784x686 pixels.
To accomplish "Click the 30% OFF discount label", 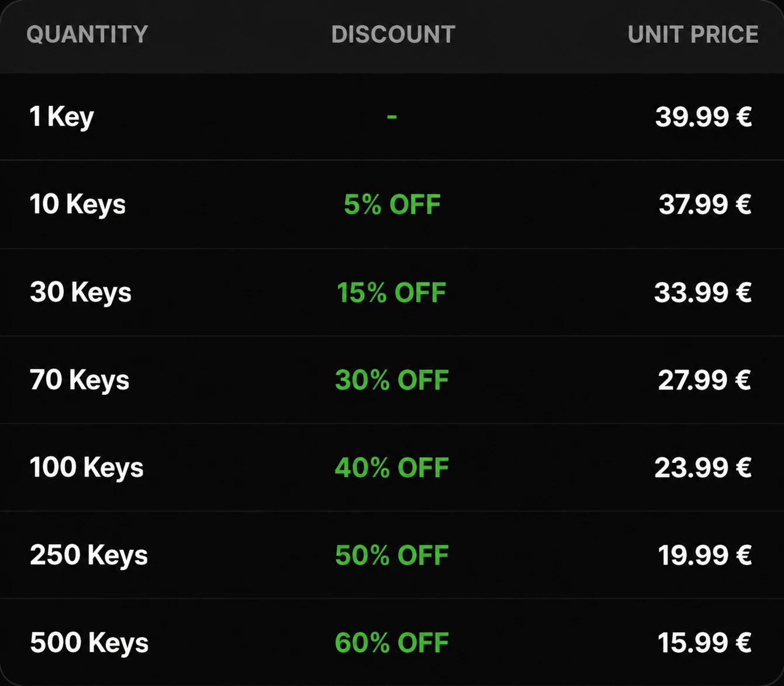I will pyautogui.click(x=392, y=380).
